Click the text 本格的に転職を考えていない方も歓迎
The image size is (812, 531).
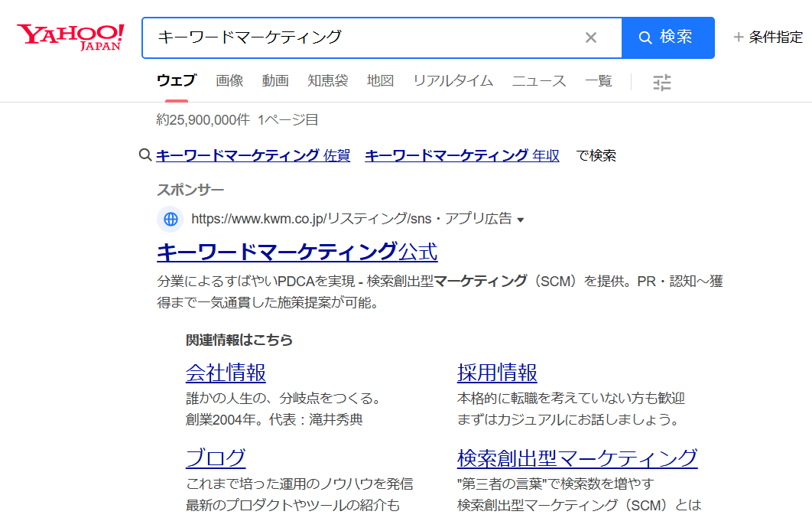(x=570, y=399)
